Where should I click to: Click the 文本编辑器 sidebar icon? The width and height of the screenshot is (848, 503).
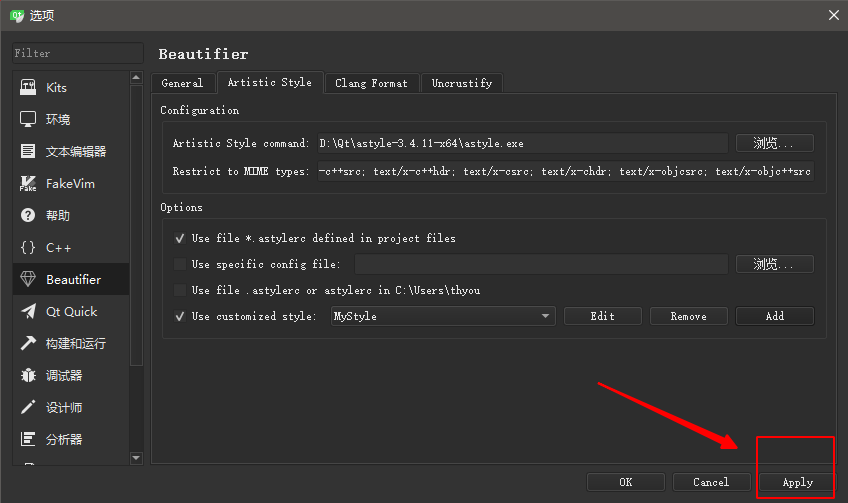(x=28, y=152)
